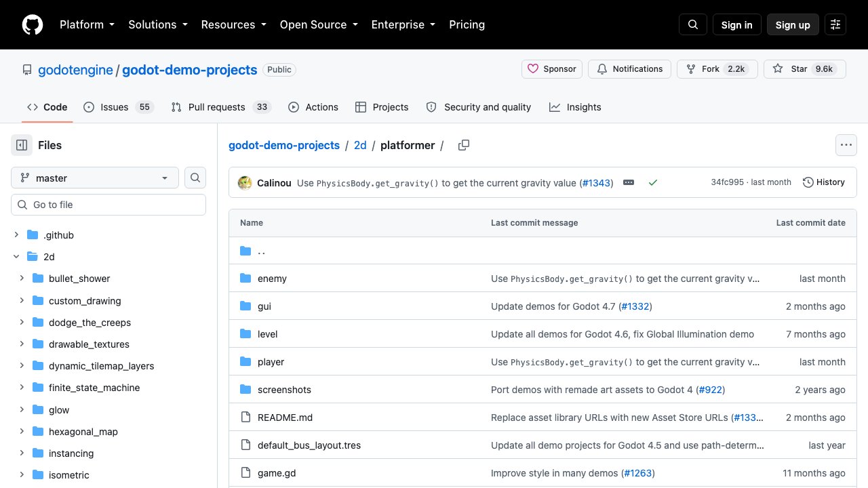
Task: Open pull request link #1332
Action: 635,306
